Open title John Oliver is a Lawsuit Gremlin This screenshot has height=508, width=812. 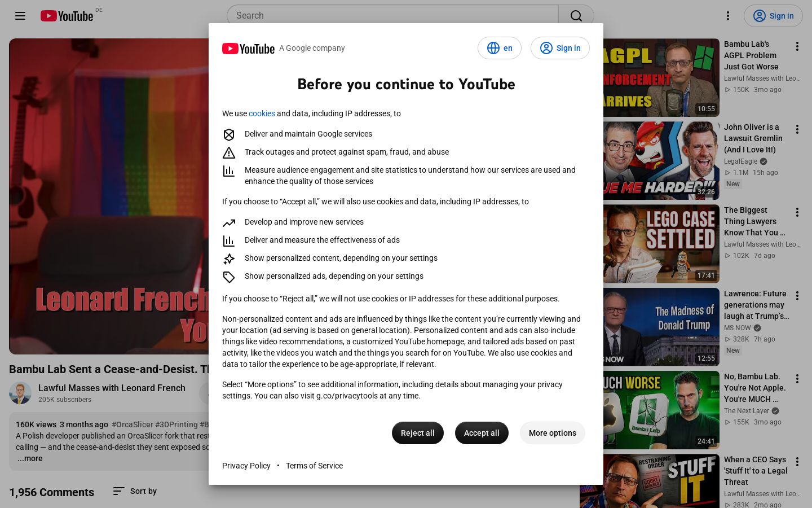[753, 138]
